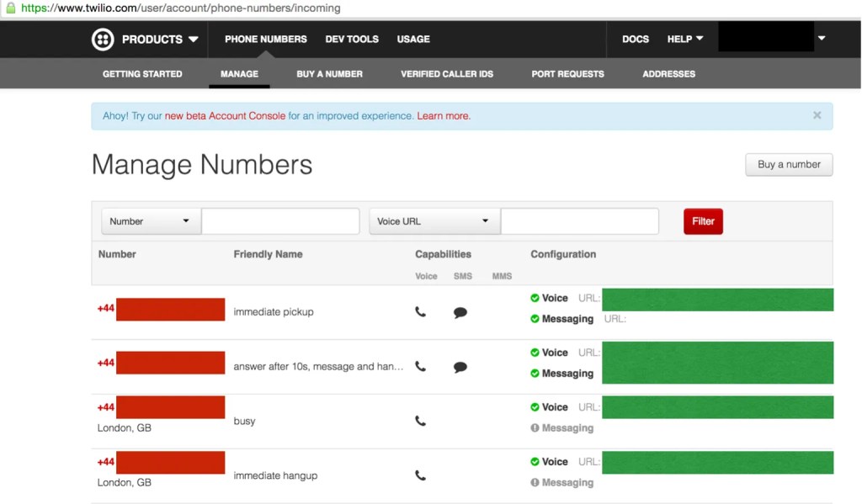Click voice phone icon for immediate pickup
Image resolution: width=862 pixels, height=504 pixels.
point(420,312)
